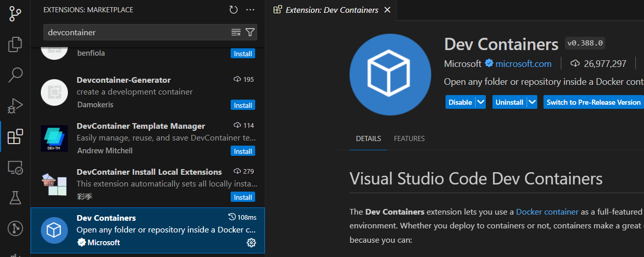The width and height of the screenshot is (644, 257).
Task: Expand the Uninstall button dropdown arrow
Action: [x=532, y=102]
